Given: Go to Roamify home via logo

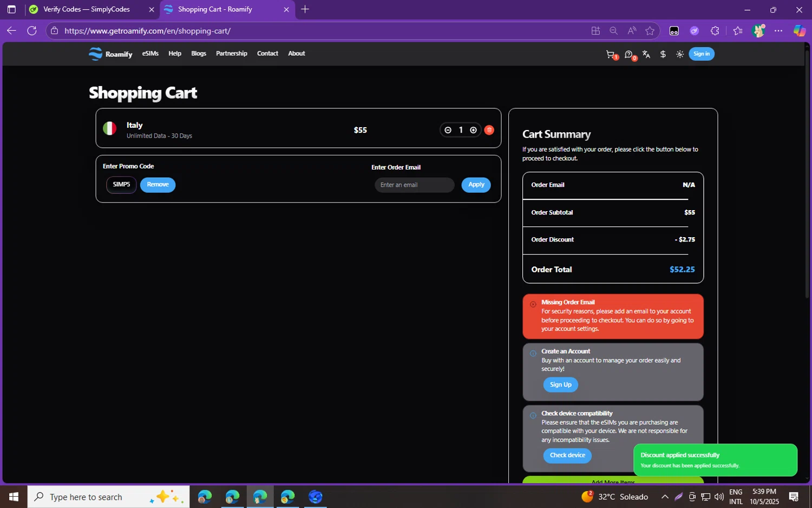Looking at the screenshot, I should 110,54.
